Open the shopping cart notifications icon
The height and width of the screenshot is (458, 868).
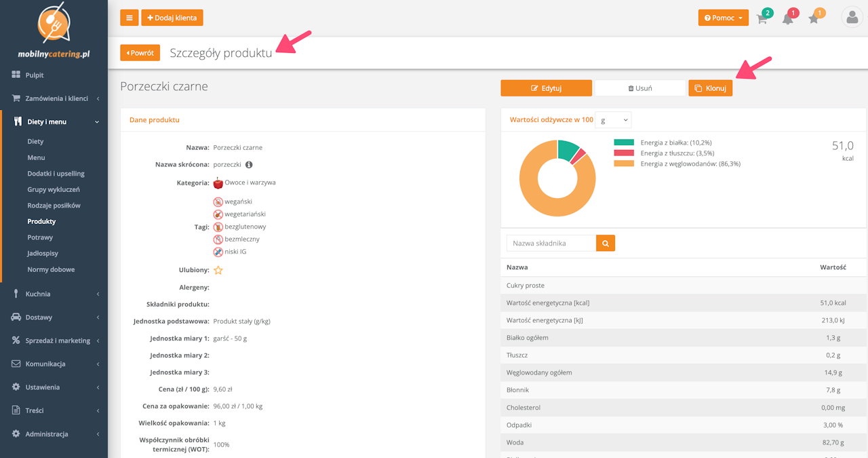coord(762,19)
